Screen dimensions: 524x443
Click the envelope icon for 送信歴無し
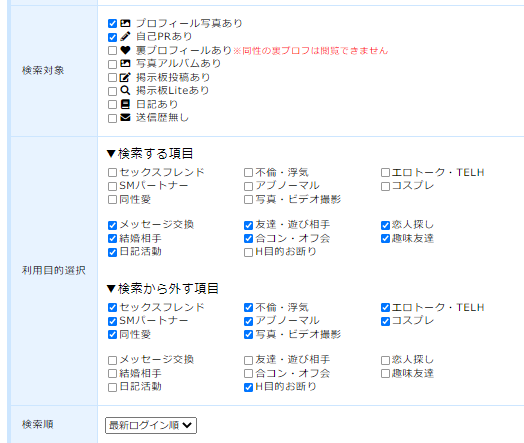pyautogui.click(x=125, y=118)
